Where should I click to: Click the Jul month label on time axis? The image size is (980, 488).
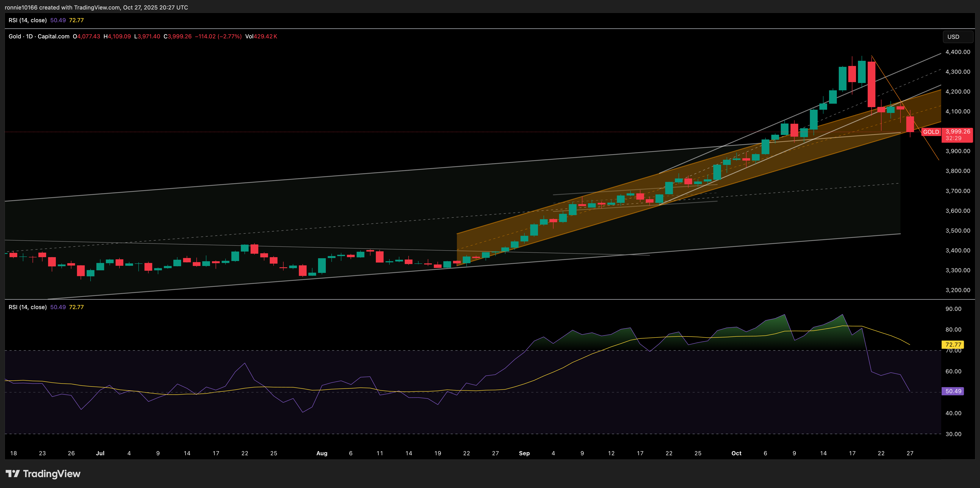coord(100,453)
